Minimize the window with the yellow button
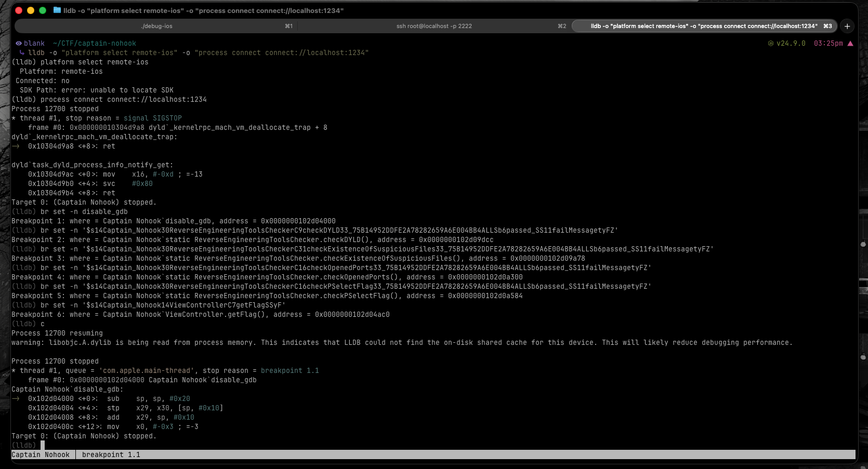868x469 pixels. (31, 10)
